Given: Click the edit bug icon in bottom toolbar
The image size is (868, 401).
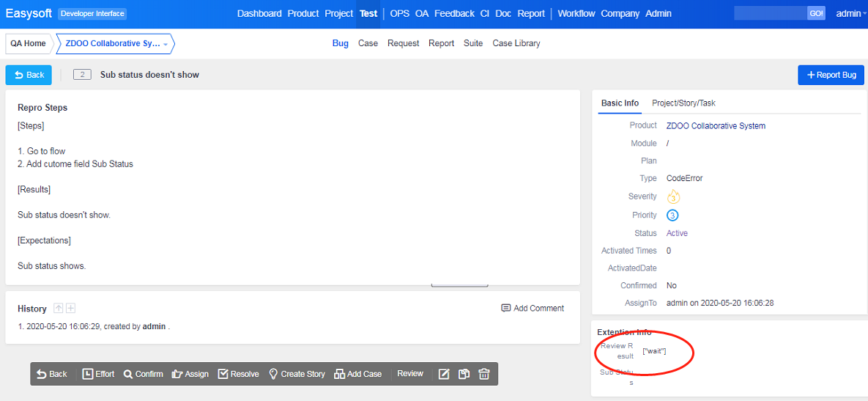Looking at the screenshot, I should tap(444, 374).
